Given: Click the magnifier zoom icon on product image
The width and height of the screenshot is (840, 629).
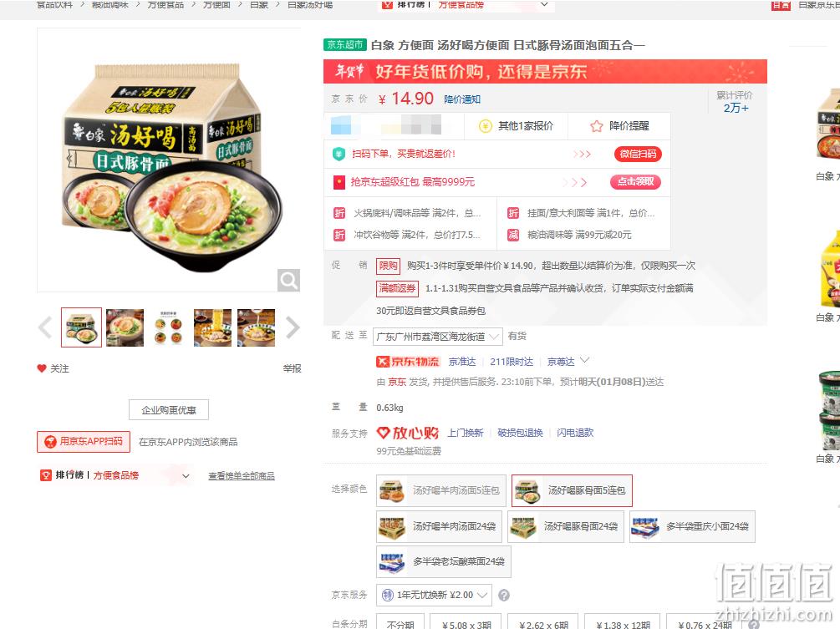Looking at the screenshot, I should click(x=288, y=280).
